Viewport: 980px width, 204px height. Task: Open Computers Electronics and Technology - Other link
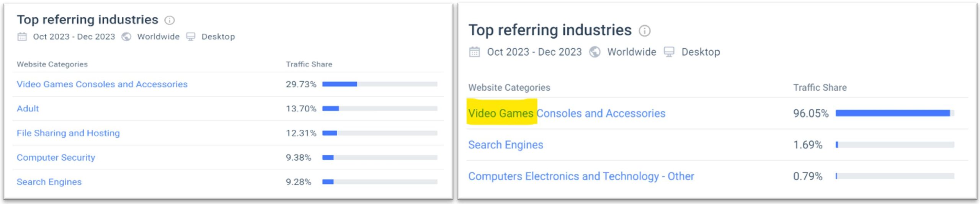(x=581, y=176)
